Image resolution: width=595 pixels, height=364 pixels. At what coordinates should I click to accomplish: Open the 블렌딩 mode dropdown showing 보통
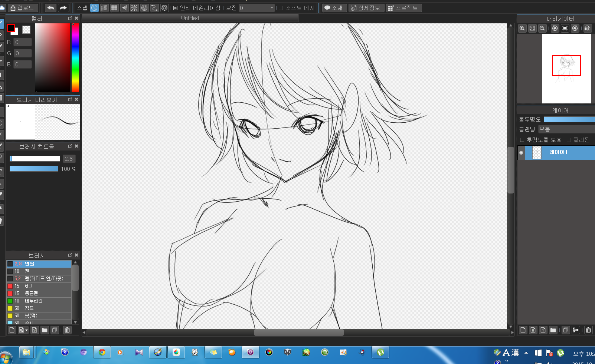pos(566,129)
